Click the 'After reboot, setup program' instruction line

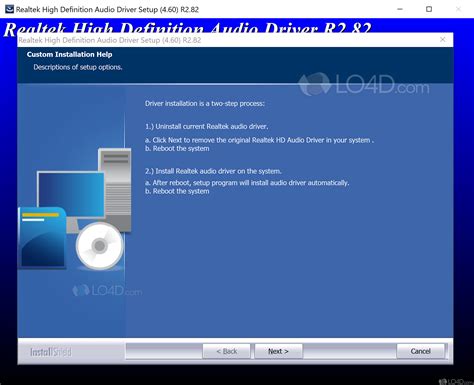tap(247, 183)
